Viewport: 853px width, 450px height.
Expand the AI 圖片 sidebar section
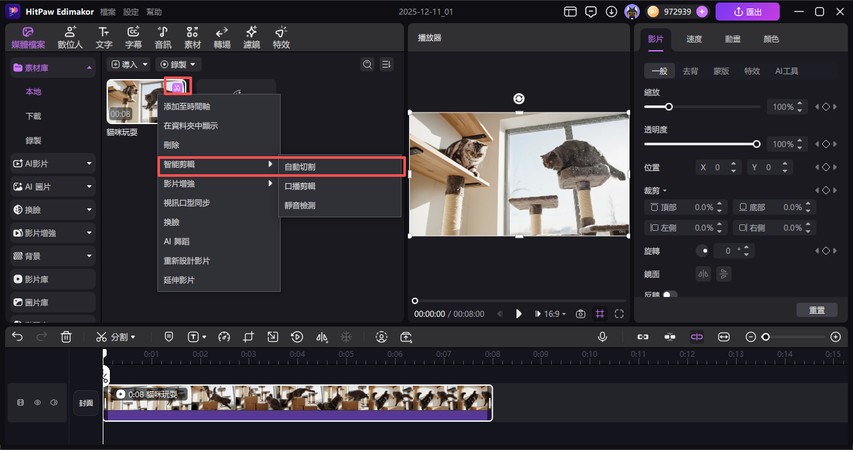pyautogui.click(x=53, y=187)
